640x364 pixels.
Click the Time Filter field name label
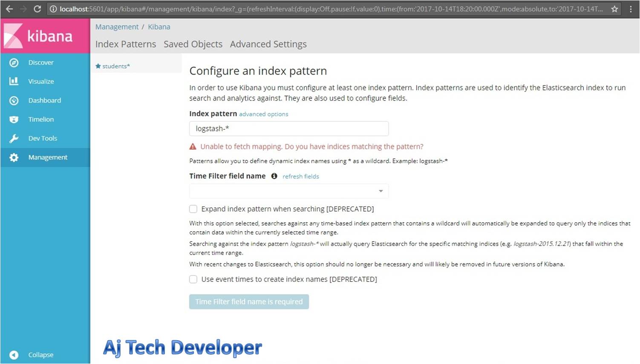pos(228,176)
